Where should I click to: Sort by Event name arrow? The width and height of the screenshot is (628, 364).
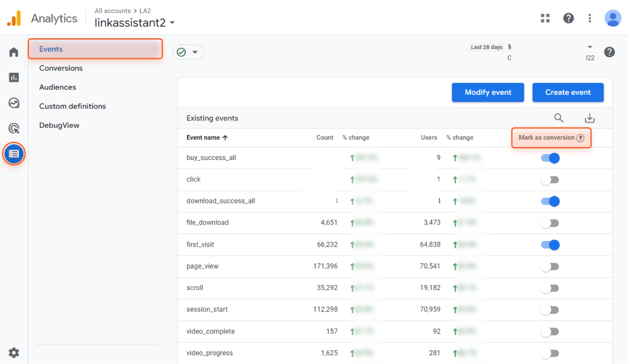pyautogui.click(x=225, y=137)
